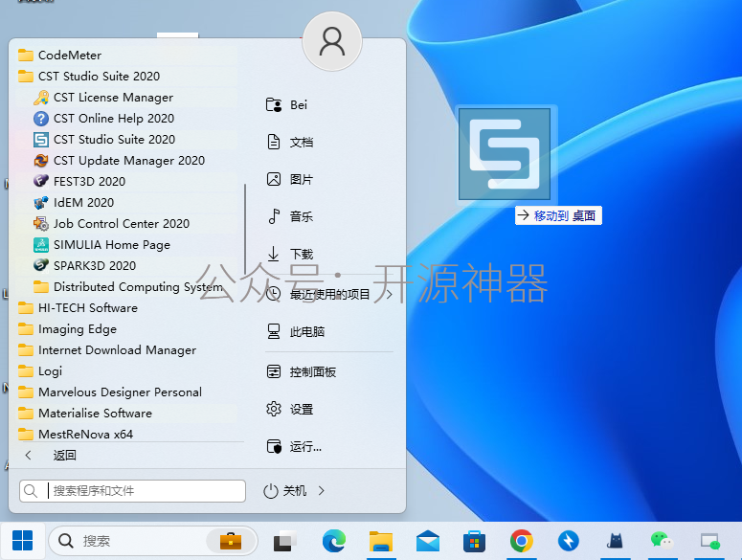Open CST Update Manager 2020 icon
The width and height of the screenshot is (742, 560).
point(41,160)
